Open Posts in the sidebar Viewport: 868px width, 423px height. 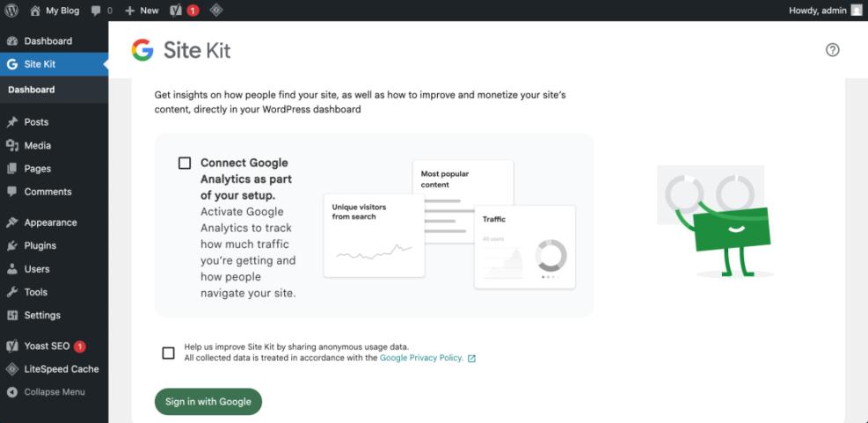pos(55,122)
